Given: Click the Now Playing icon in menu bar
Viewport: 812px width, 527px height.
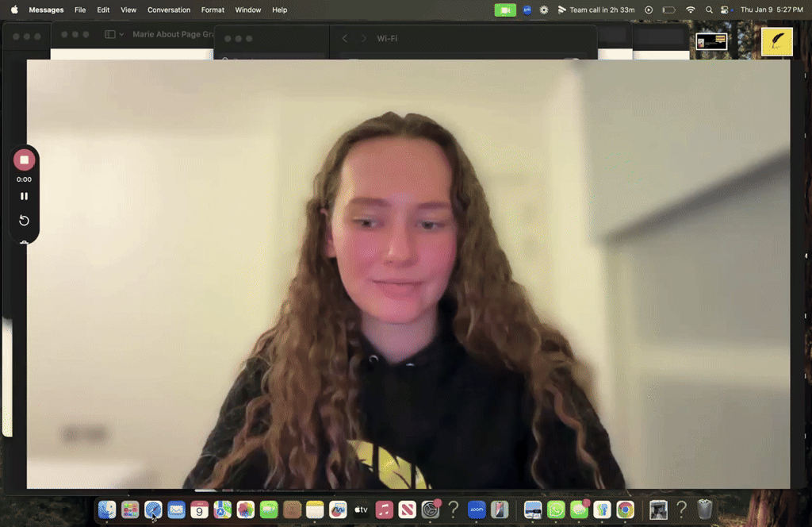Looking at the screenshot, I should (649, 10).
